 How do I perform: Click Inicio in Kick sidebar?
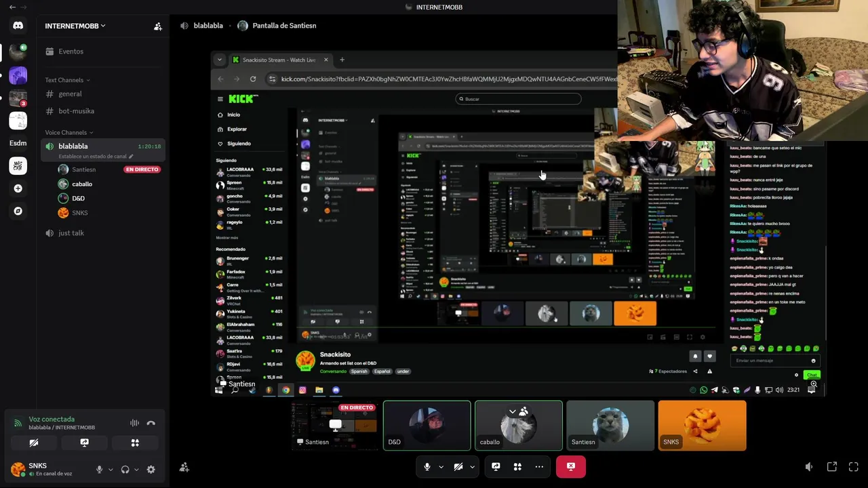(x=234, y=115)
